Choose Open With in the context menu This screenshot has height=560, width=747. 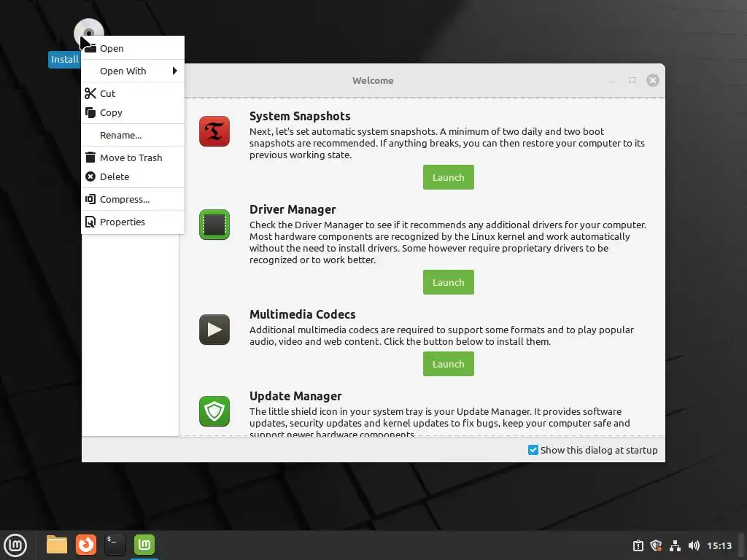[x=133, y=71]
